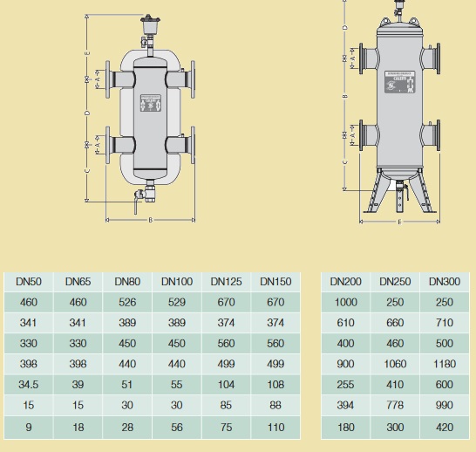Viewport: 476px width, 452px height.
Task: Select the 56 cell under DN100
Action: tap(177, 428)
